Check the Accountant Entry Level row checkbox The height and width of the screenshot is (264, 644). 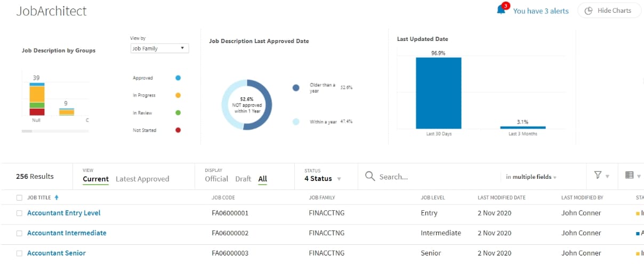click(x=19, y=213)
